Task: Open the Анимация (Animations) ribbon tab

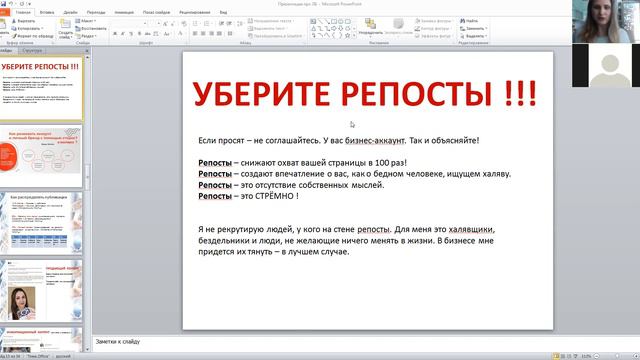Action: [x=124, y=12]
